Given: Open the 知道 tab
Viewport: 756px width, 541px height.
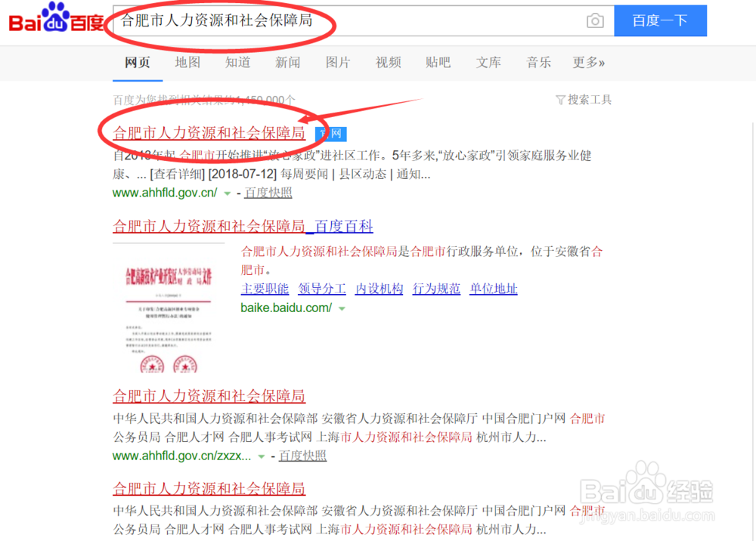Looking at the screenshot, I should pos(237,63).
